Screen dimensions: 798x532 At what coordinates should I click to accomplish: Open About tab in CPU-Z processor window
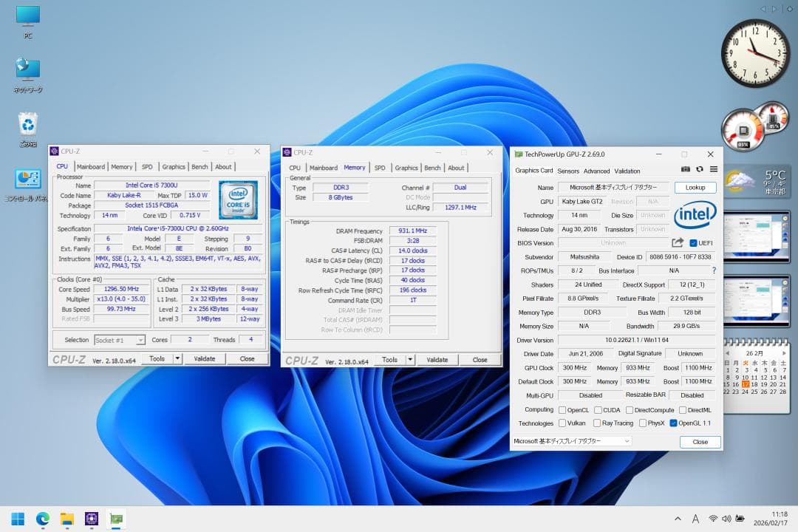click(x=223, y=166)
